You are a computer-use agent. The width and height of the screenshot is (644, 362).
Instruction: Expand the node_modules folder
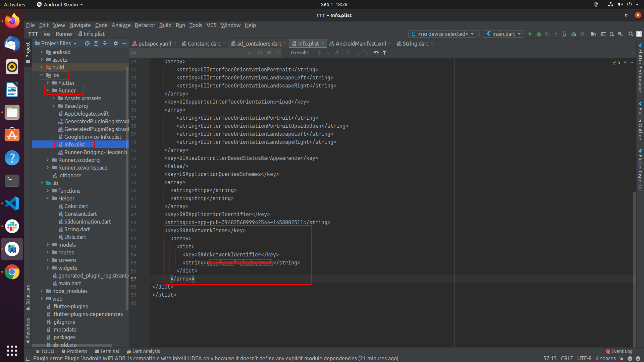coord(42,291)
